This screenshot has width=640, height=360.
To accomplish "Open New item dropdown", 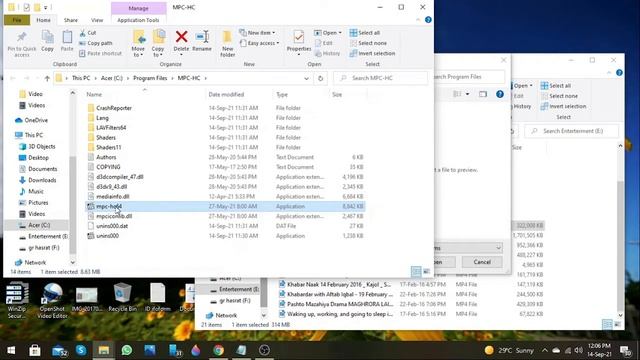I will pyautogui.click(x=257, y=33).
